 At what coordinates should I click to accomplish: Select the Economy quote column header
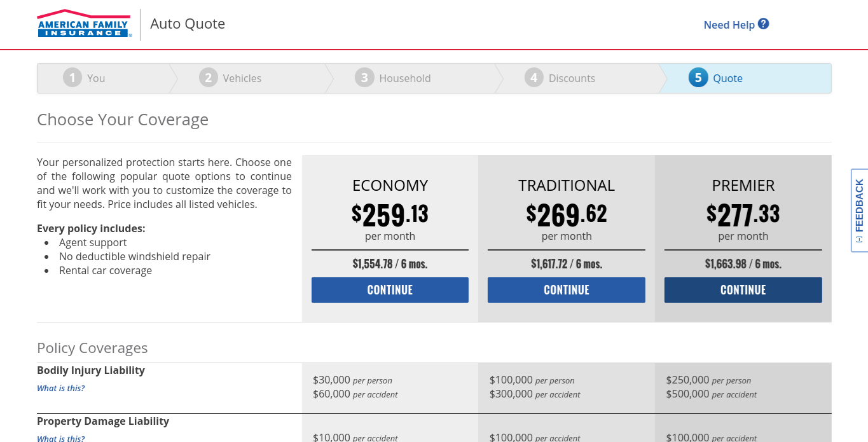390,185
